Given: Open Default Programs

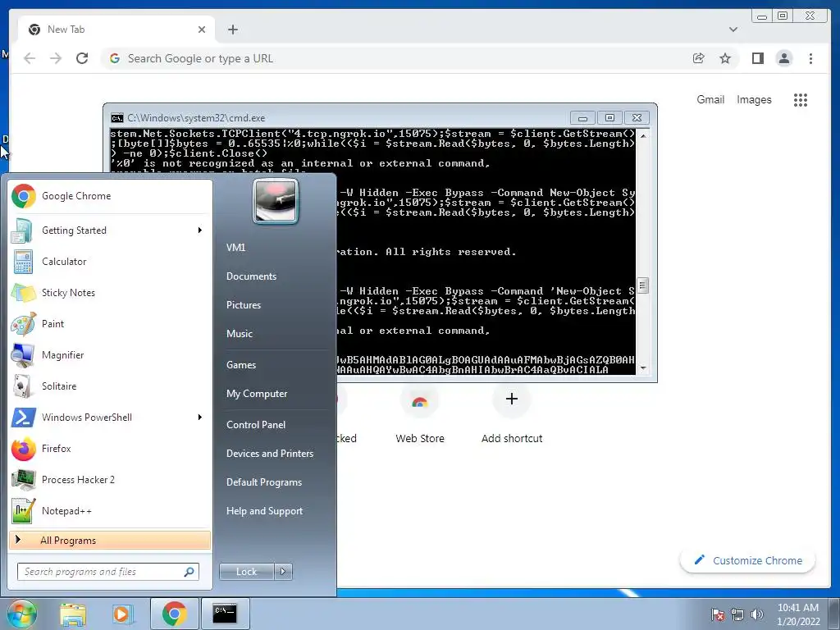Looking at the screenshot, I should [x=263, y=482].
